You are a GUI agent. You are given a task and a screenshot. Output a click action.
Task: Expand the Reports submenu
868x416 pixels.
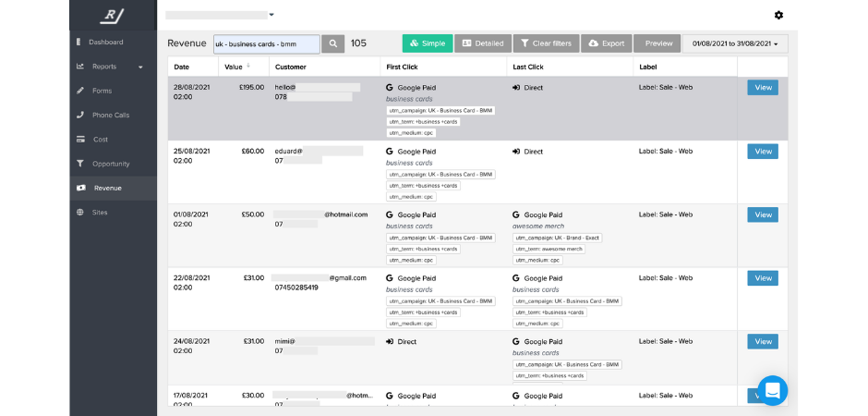140,67
